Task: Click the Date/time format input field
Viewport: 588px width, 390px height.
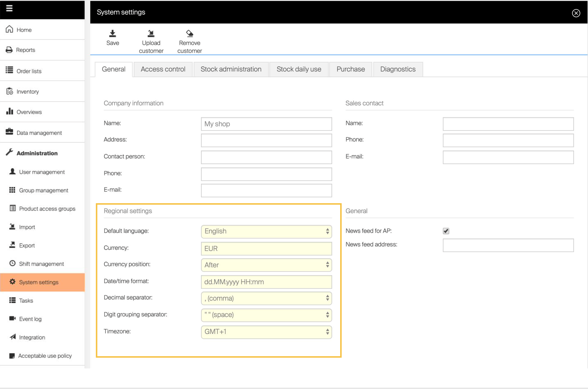Action: tap(266, 282)
